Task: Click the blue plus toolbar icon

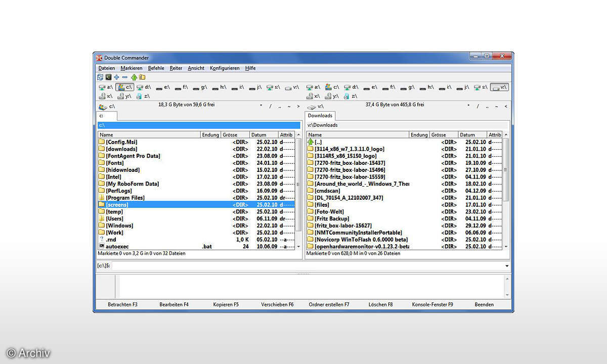Action: tap(116, 77)
